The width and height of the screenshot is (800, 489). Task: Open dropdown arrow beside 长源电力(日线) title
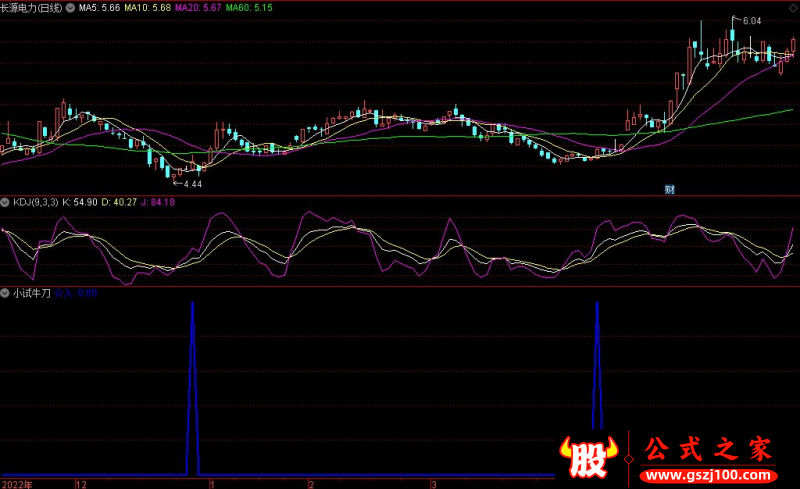tap(68, 8)
